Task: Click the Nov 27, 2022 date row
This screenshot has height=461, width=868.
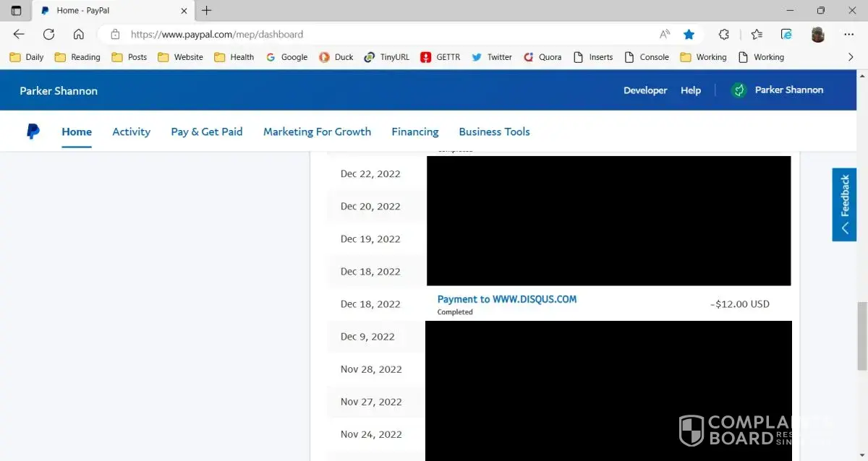Action: coord(371,402)
